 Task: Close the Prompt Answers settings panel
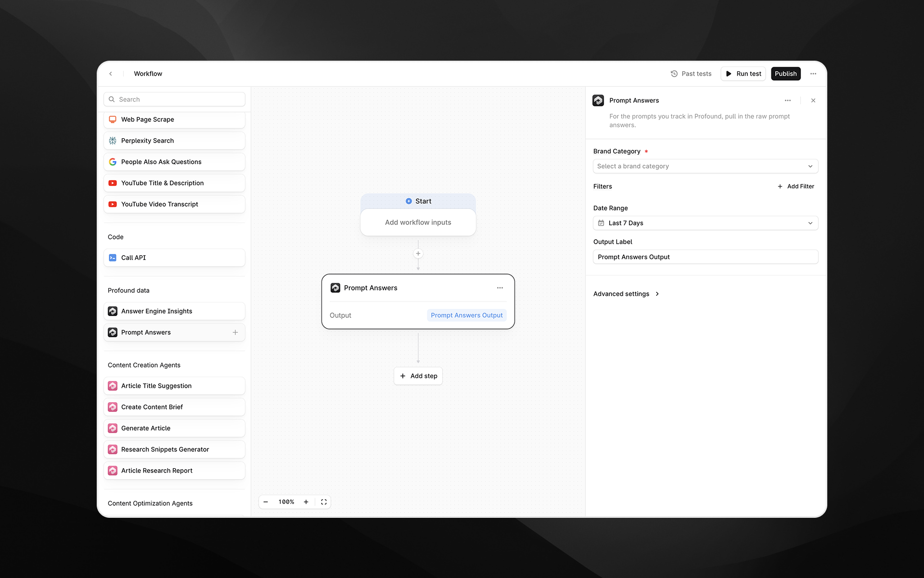tap(813, 101)
